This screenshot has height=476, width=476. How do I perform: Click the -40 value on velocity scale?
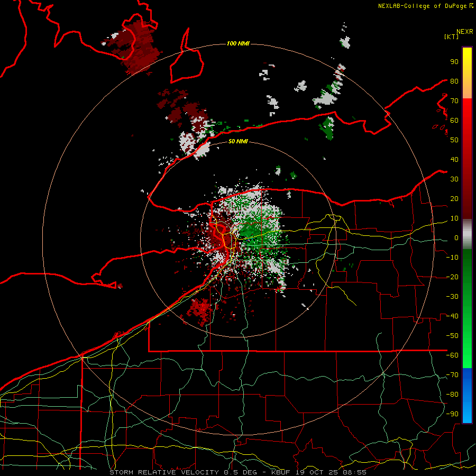click(452, 316)
